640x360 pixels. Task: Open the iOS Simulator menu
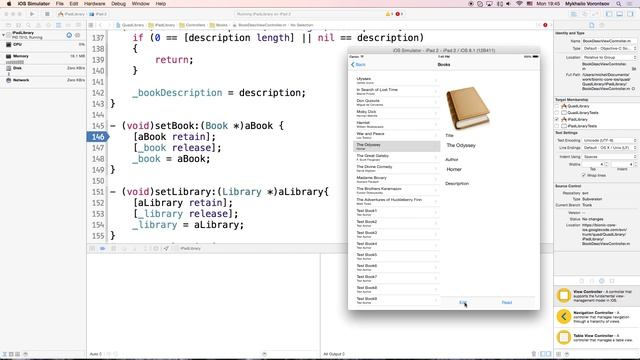[33, 4]
